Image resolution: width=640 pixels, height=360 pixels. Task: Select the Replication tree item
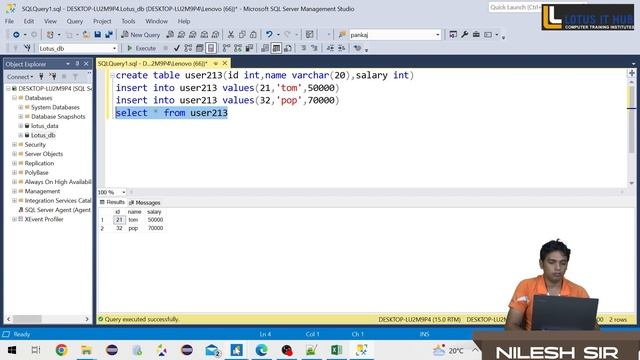[x=39, y=163]
